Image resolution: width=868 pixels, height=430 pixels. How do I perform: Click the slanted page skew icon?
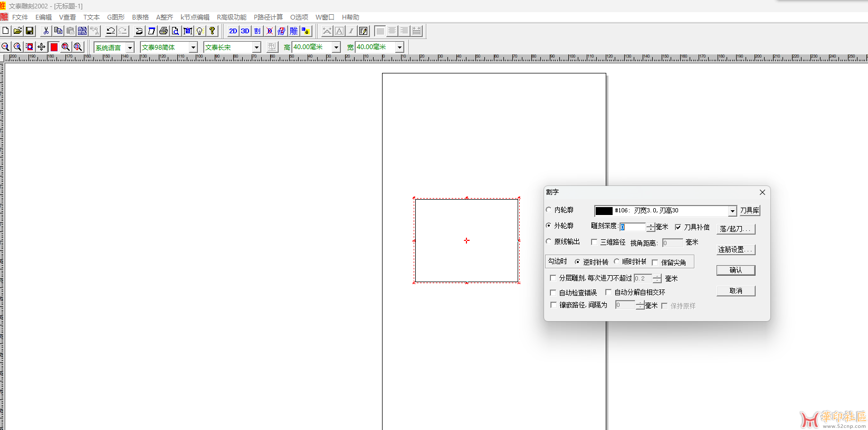coord(151,31)
